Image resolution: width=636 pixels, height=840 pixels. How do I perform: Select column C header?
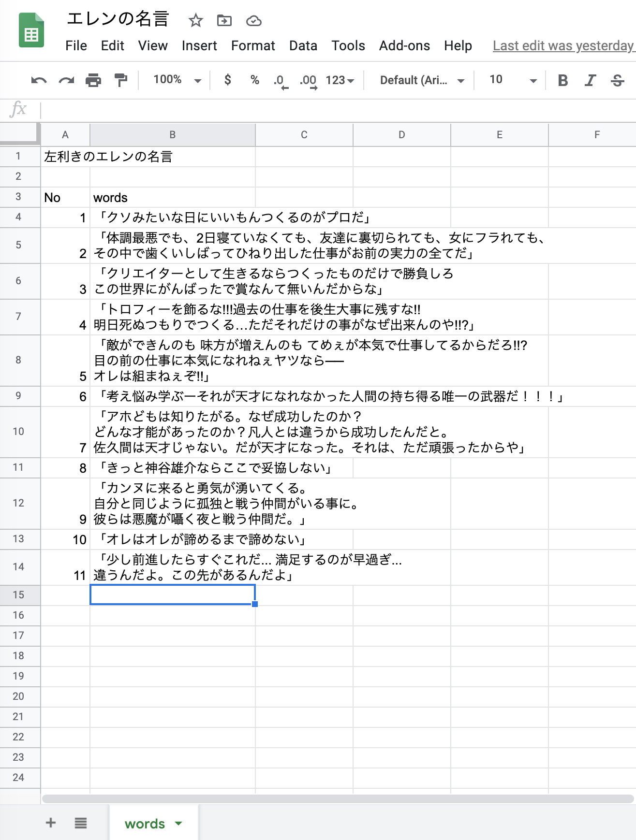coord(304,135)
